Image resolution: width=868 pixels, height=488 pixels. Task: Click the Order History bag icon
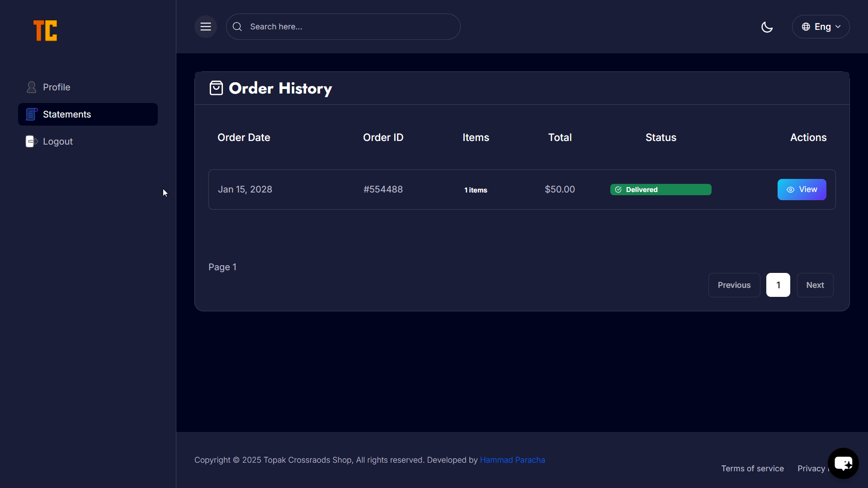coord(216,88)
